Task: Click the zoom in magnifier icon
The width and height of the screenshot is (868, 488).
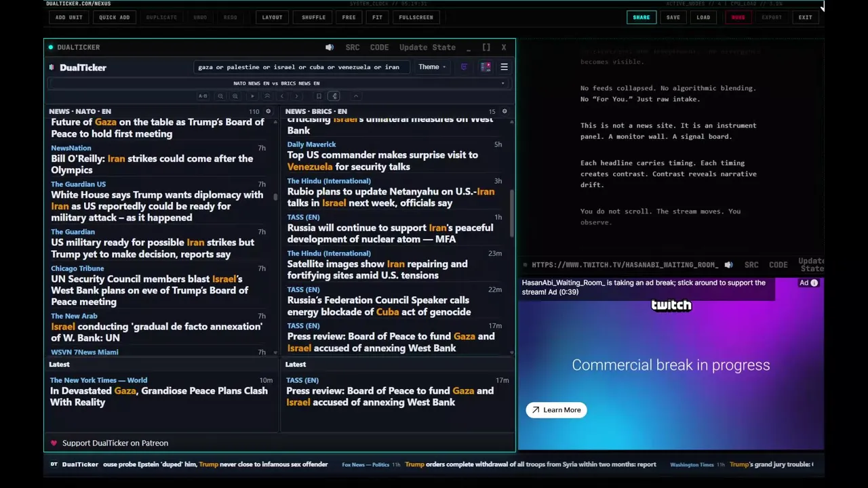Action: 235,96
